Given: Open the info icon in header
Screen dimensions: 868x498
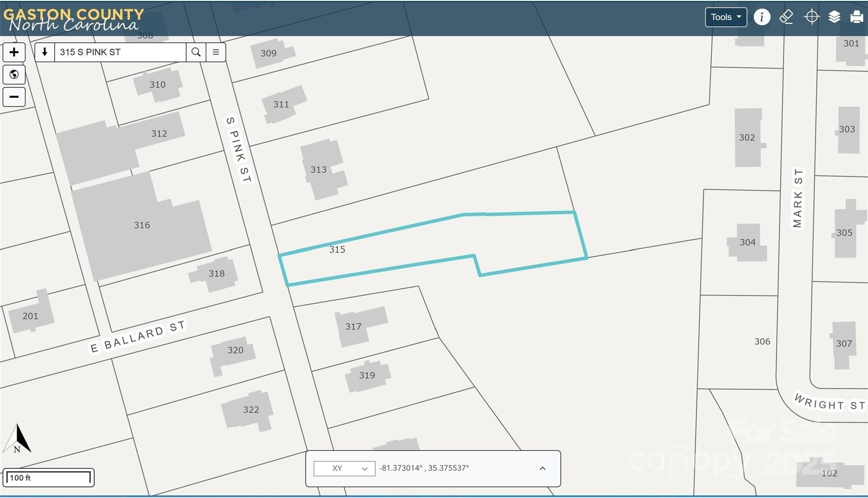Looking at the screenshot, I should pyautogui.click(x=762, y=17).
